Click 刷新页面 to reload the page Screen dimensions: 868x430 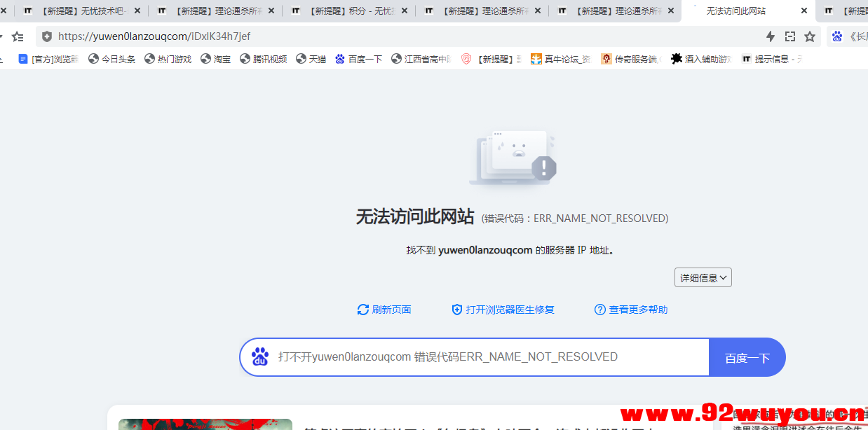click(384, 309)
